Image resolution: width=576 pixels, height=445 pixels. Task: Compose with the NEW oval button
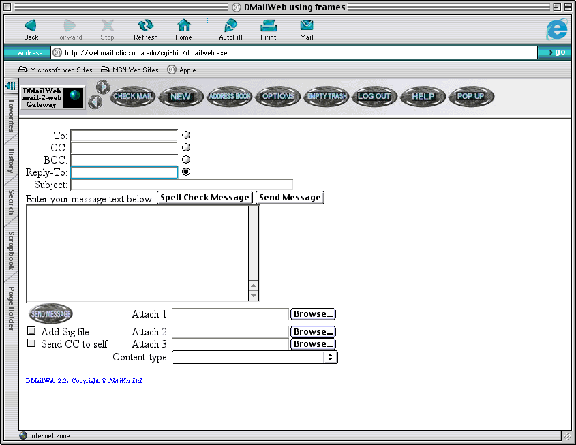coord(181,97)
